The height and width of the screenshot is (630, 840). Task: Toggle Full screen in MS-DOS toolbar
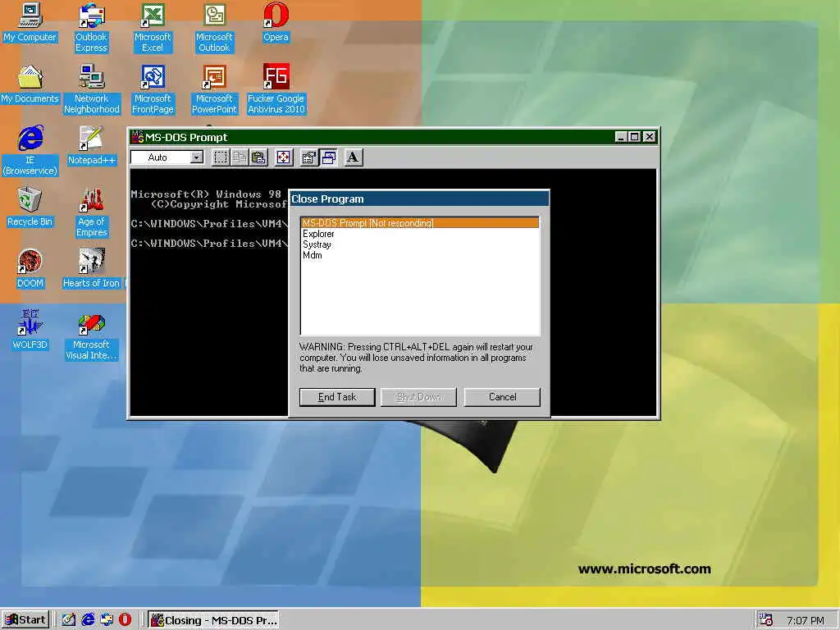click(x=283, y=157)
